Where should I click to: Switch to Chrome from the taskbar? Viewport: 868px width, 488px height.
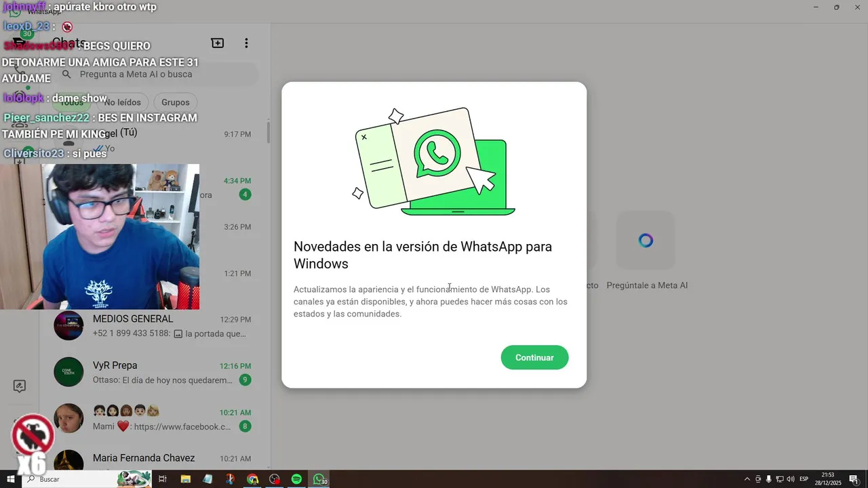252,479
